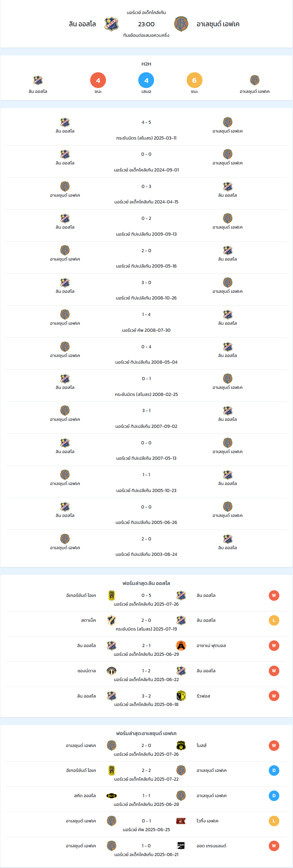Click the Egersund crest in 0 - 5 match
Image resolution: width=293 pixels, height=868 pixels.
(112, 595)
